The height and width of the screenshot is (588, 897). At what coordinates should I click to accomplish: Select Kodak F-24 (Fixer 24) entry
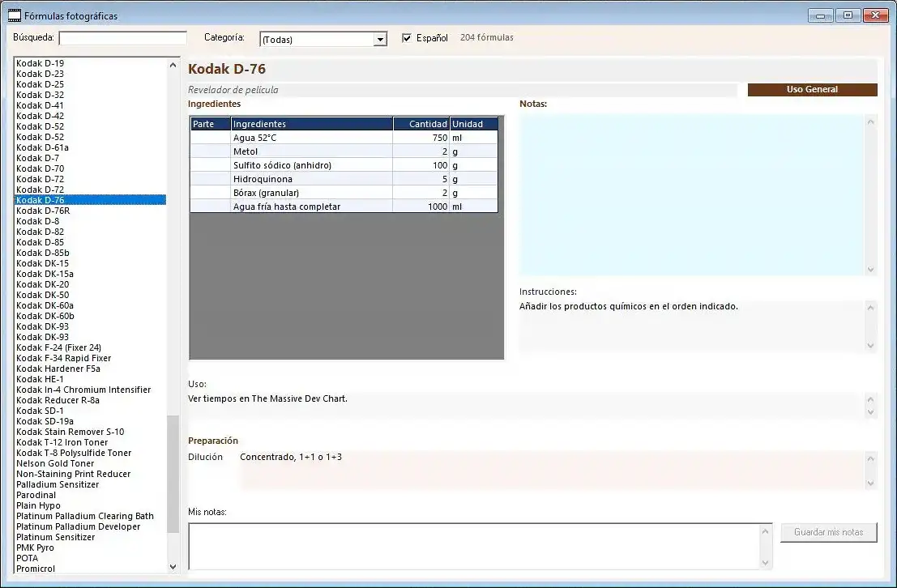[x=90, y=347]
